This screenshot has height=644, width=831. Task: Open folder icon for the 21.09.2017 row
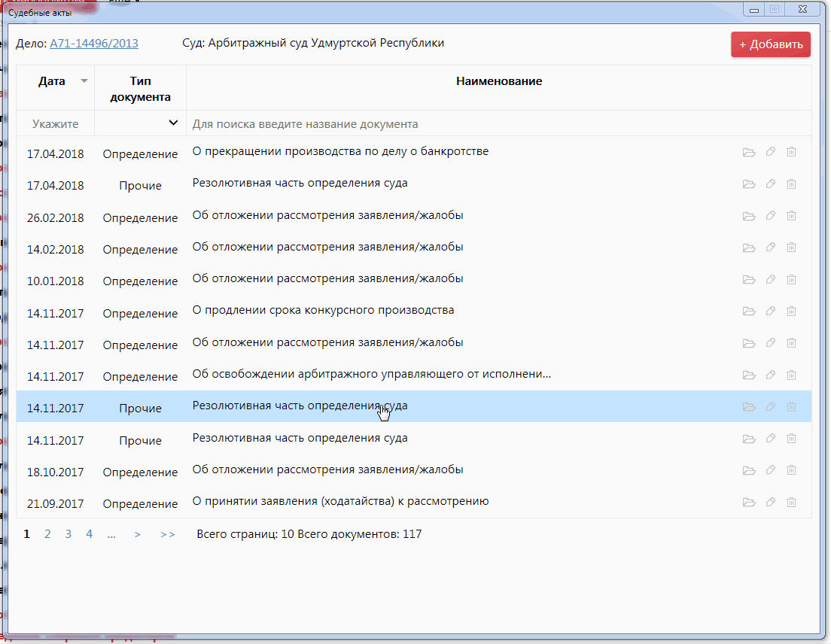[748, 503]
